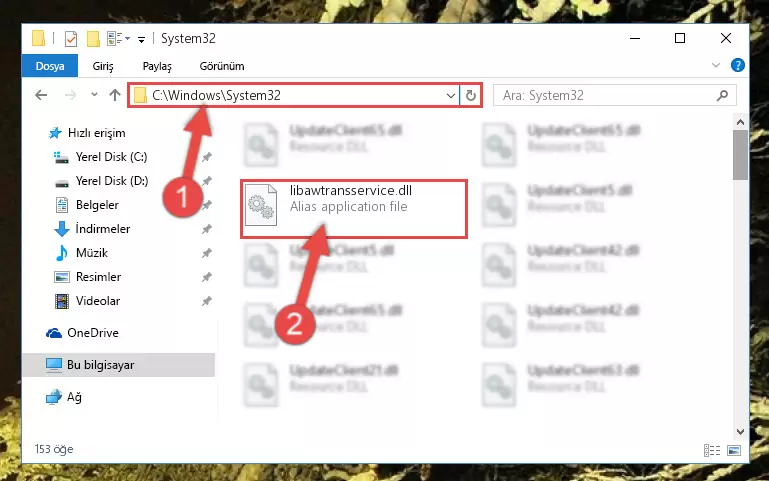Switch to large icons view in status bar
The image size is (769, 481).
click(734, 450)
